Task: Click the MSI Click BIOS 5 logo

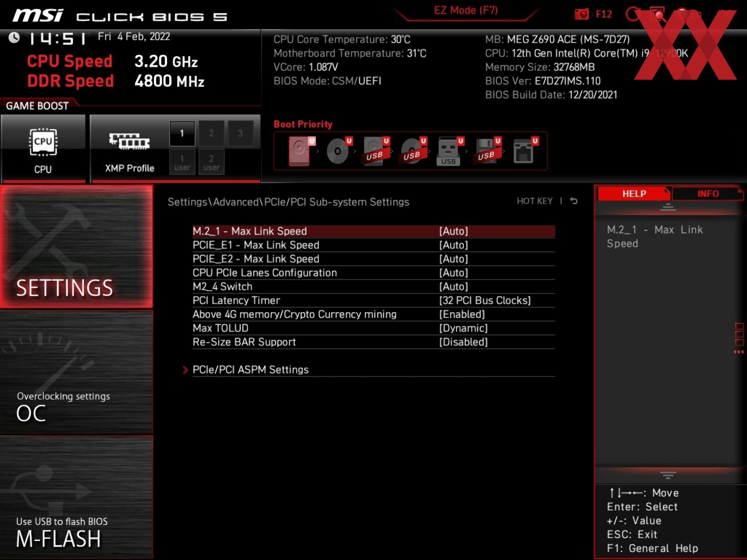Action: [x=119, y=16]
